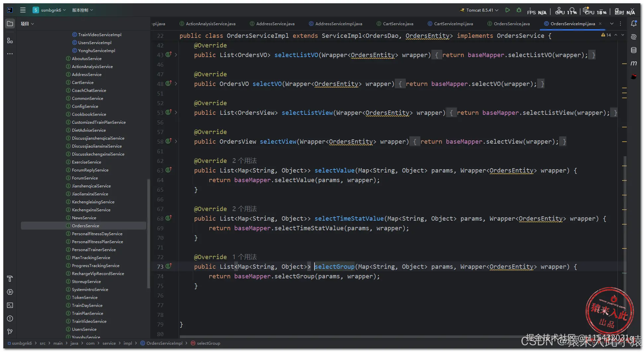Select TrainVideoServiceImpl in the project tree
The image size is (644, 352).
(97, 35)
